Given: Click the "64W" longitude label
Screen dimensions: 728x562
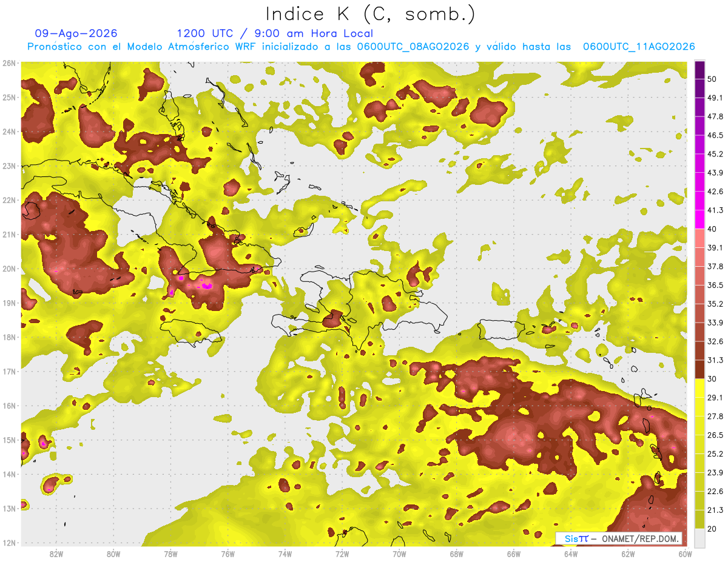Looking at the screenshot, I should point(571,554).
